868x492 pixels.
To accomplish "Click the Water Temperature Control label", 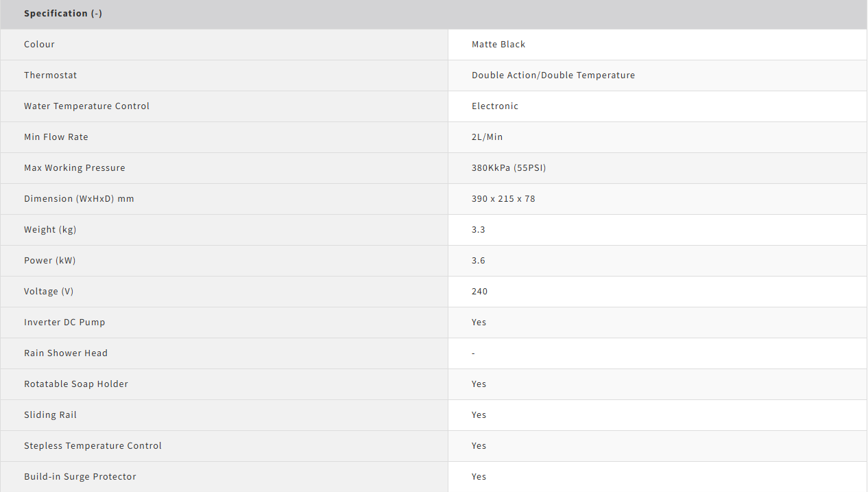I will pos(86,106).
